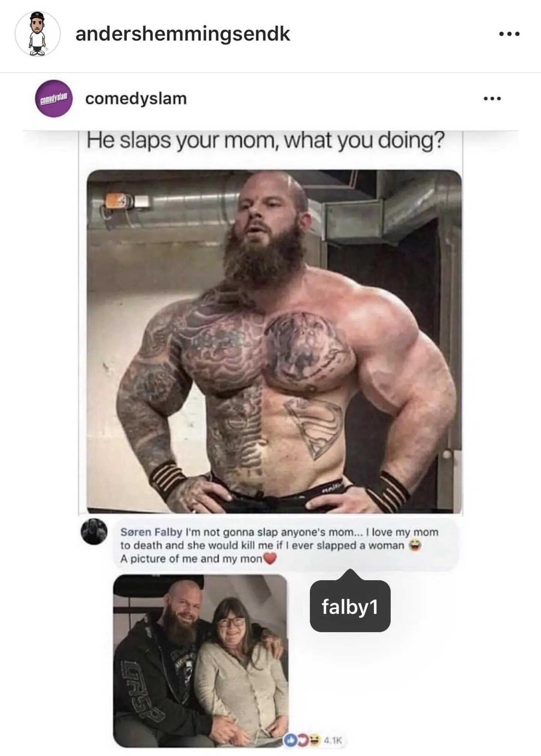The image size is (541, 756).
Task: Click the blue like reaction icon
Action: tap(291, 740)
